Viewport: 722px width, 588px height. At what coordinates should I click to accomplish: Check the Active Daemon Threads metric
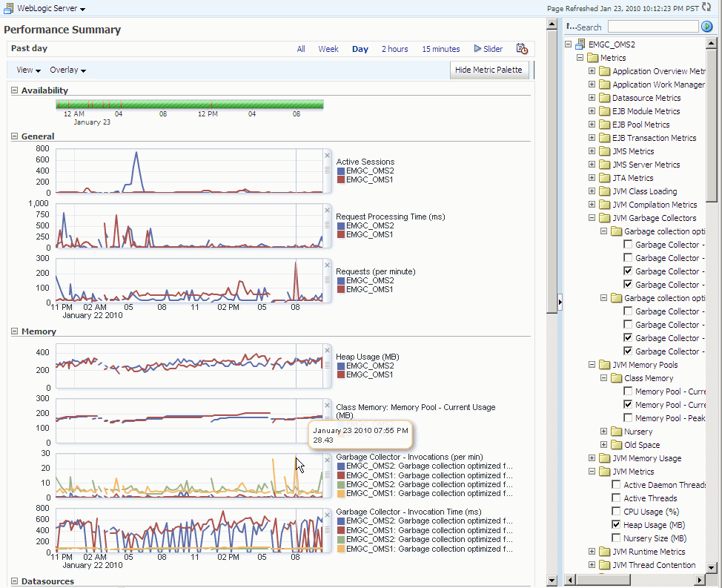coord(616,484)
